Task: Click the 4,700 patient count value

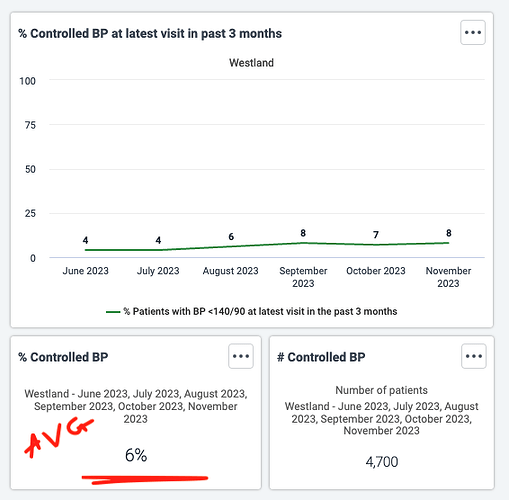Action: (382, 462)
